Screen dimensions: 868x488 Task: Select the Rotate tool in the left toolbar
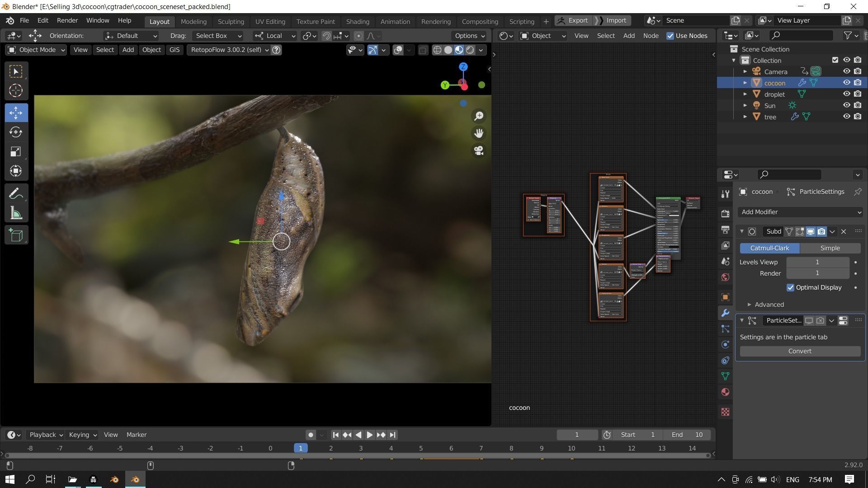click(x=16, y=132)
